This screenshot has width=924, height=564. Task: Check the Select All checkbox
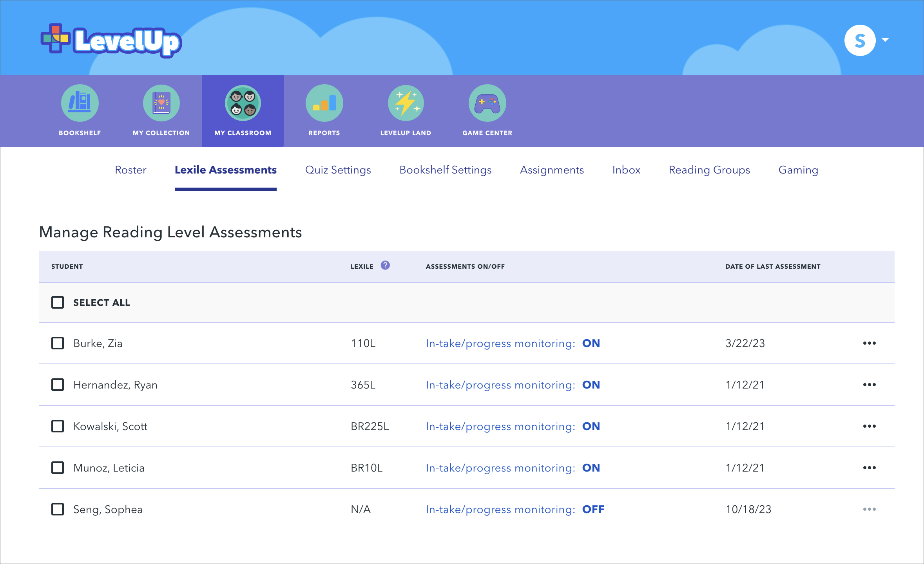[x=58, y=302]
